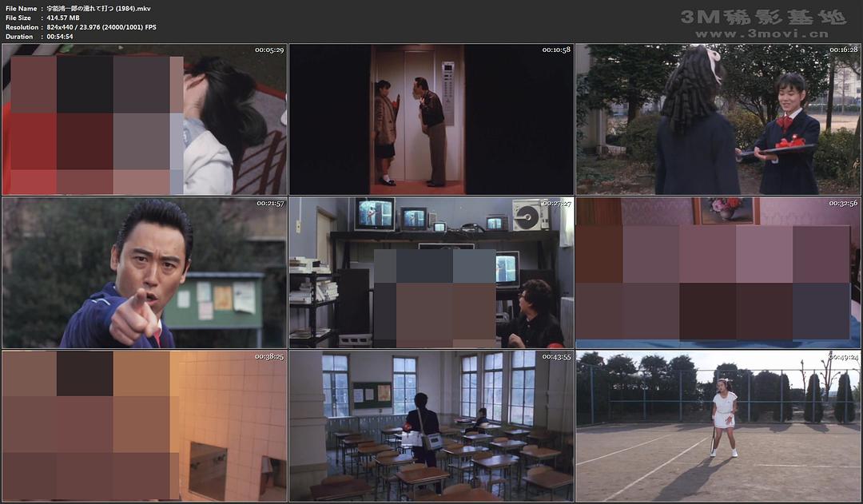This screenshot has width=863, height=504.
Task: Select the TV shop scene at 00:27:27
Action: tap(431, 272)
